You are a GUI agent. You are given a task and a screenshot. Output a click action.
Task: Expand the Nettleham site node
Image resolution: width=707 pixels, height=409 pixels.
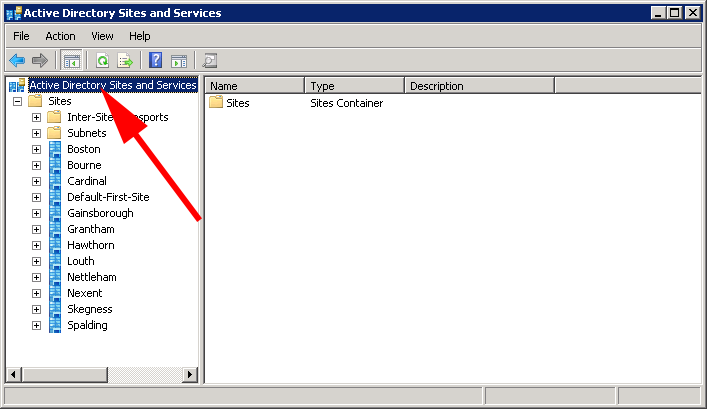(x=37, y=277)
